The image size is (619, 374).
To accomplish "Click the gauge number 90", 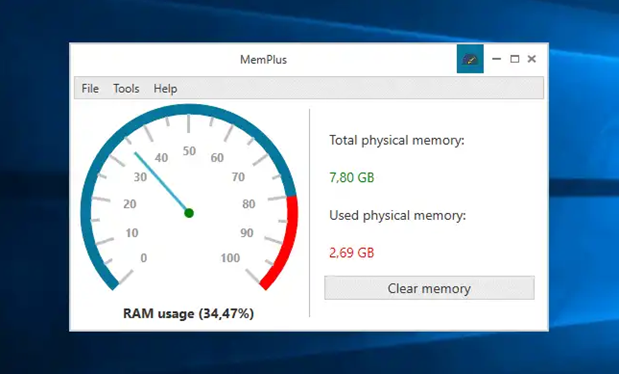I will [247, 233].
